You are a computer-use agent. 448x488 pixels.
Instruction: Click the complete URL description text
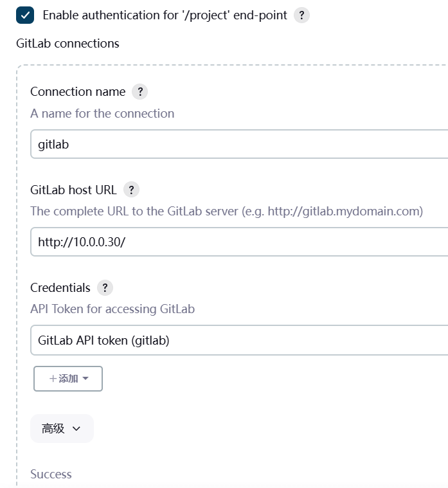tap(226, 211)
